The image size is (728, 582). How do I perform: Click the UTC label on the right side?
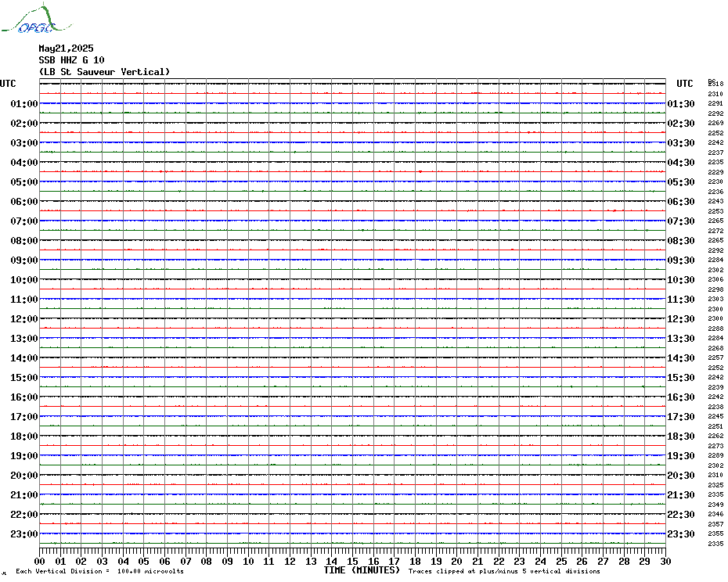(x=684, y=84)
